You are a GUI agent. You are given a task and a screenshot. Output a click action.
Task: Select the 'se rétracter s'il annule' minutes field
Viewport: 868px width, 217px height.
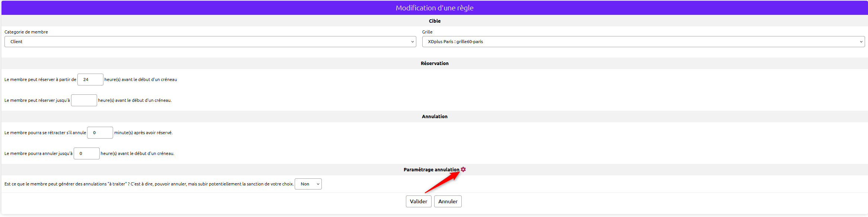100,133
